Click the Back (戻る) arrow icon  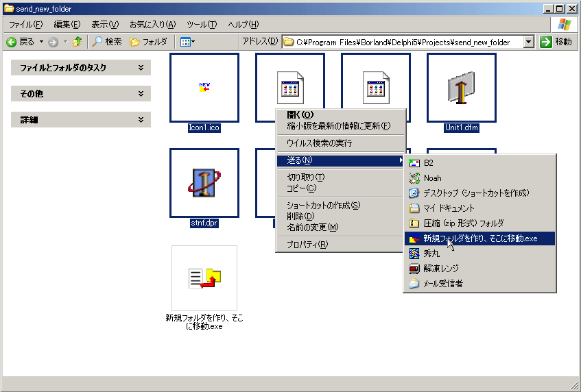tap(12, 42)
